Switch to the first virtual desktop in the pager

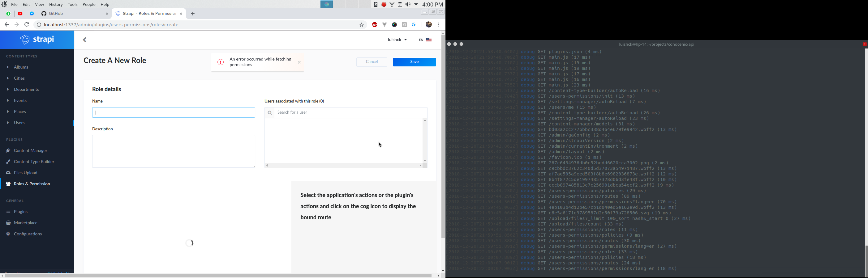pos(327,4)
